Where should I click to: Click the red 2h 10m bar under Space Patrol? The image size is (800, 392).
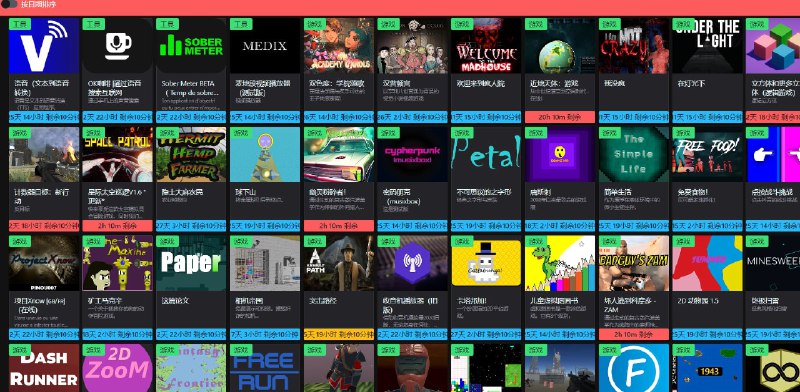[118, 226]
